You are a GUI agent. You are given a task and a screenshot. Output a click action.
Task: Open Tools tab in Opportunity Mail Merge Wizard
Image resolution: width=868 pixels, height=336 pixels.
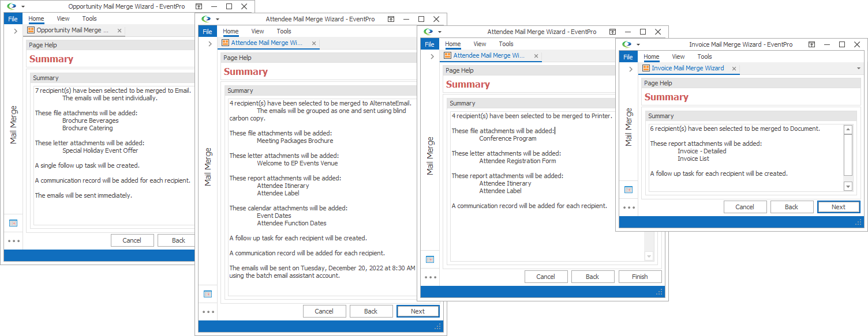[89, 19]
